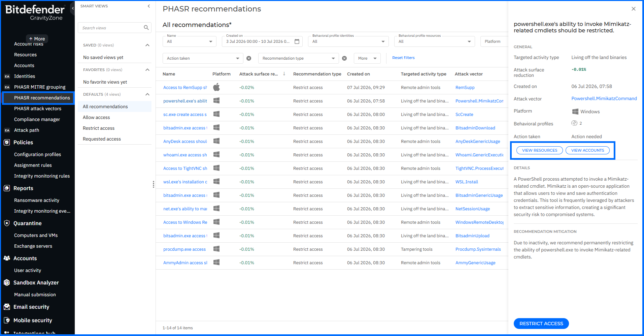644x336 pixels.
Task: Open the AmmyGenericUsage attack vector link
Action: pos(475,263)
